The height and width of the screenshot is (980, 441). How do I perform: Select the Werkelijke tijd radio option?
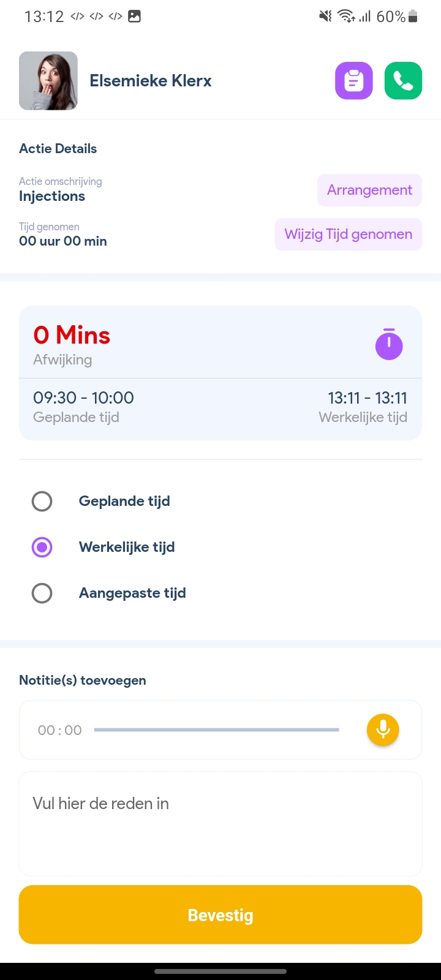click(x=42, y=547)
